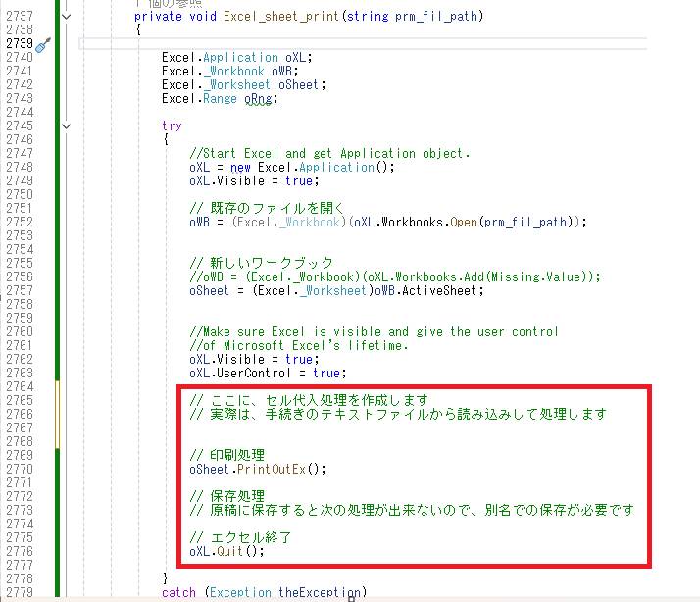The image size is (700, 602).
Task: Click the screwdriver quick actions icon
Action: coord(43,45)
